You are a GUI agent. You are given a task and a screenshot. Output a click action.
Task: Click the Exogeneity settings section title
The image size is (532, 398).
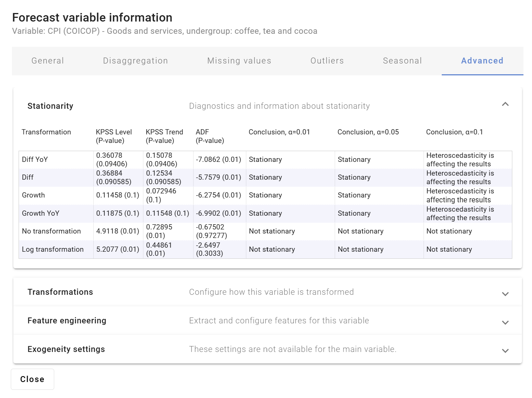click(66, 349)
